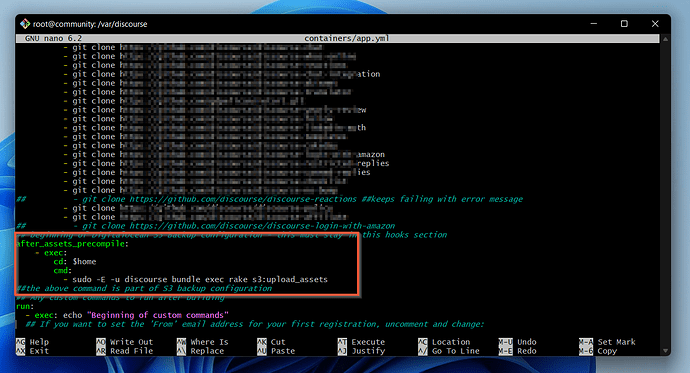Click the terminal window title 'root@community: /var/discourse'
Image resolution: width=690 pixels, height=373 pixels.
(x=90, y=24)
